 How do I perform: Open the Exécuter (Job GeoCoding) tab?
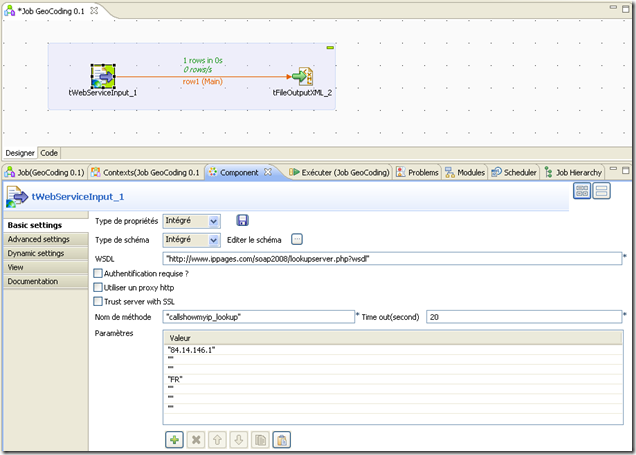click(338, 172)
